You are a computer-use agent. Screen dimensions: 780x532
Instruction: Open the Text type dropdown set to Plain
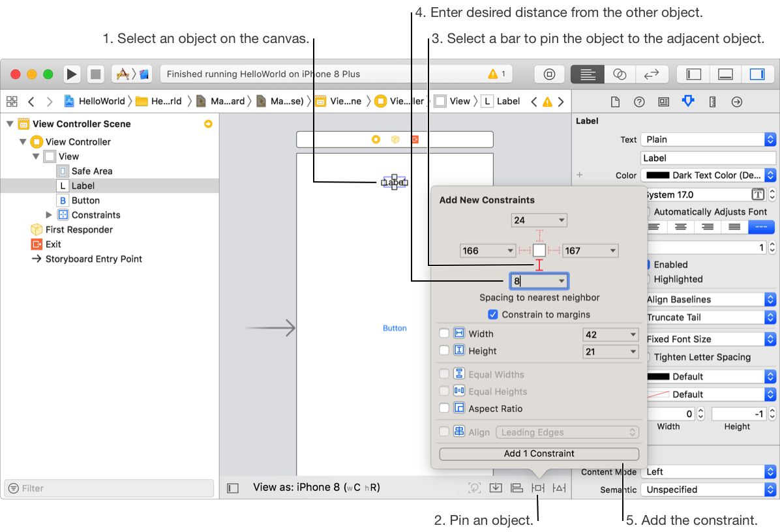point(708,140)
